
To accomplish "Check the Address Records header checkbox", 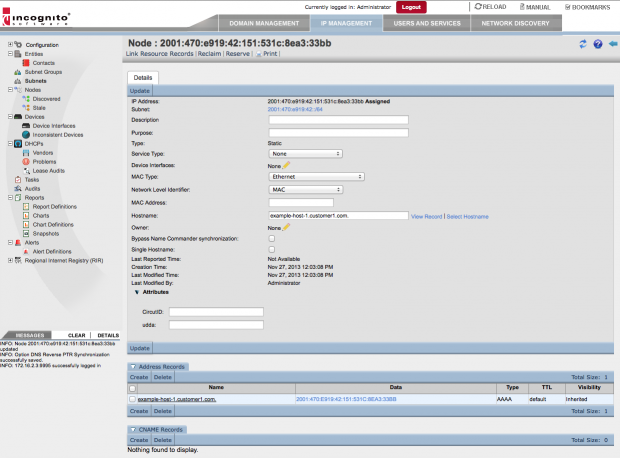I will coord(132,388).
